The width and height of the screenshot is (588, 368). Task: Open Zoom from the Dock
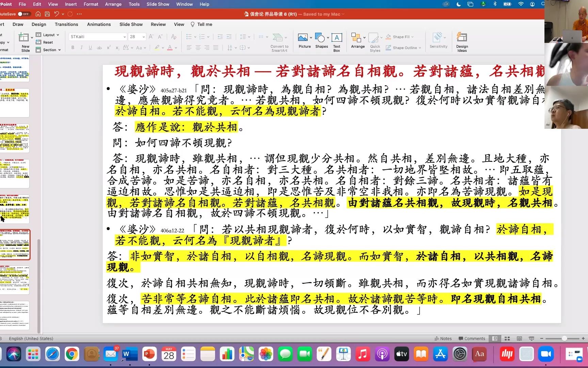(546, 354)
